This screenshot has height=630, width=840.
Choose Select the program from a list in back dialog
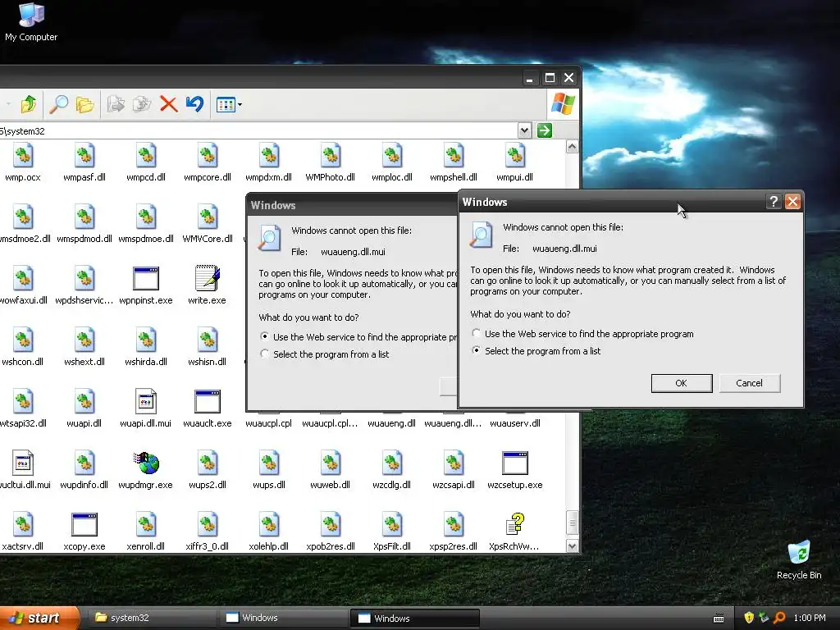(325, 354)
